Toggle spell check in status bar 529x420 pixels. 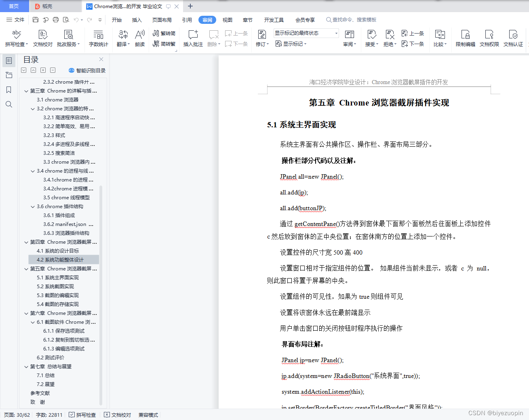click(82, 415)
